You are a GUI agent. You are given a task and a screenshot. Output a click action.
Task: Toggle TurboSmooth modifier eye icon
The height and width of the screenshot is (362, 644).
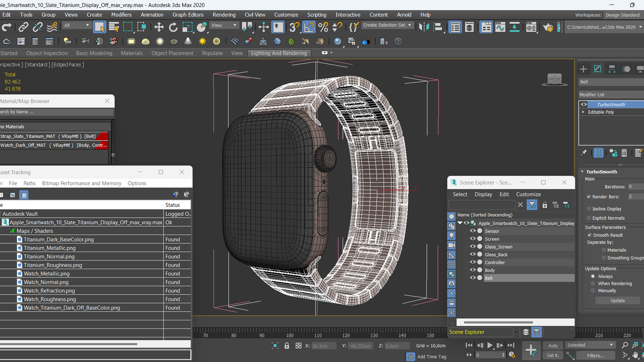click(x=584, y=105)
